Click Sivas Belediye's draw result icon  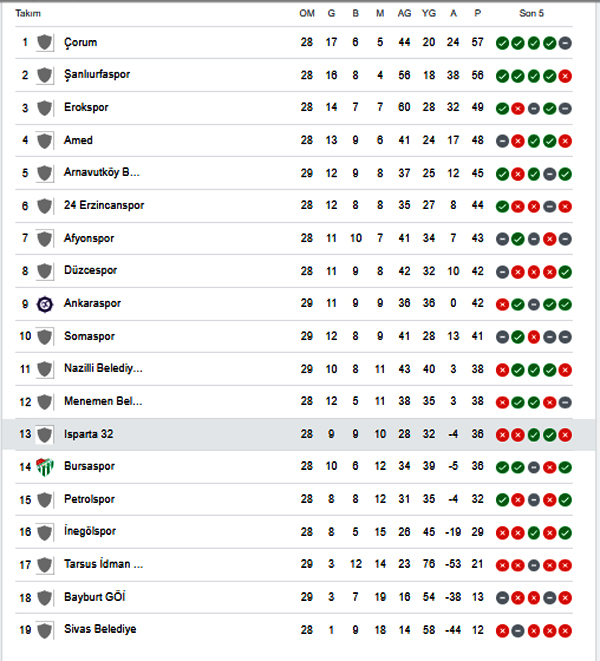[518, 631]
